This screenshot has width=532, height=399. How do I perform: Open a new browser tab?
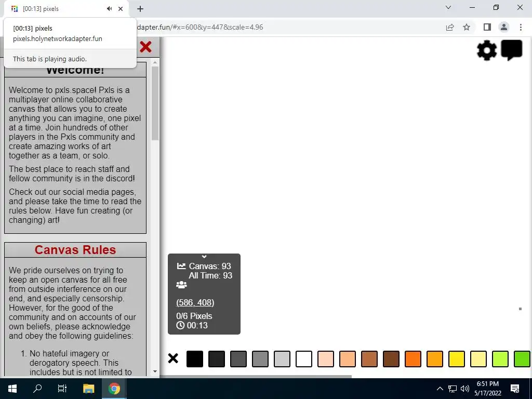click(x=140, y=9)
